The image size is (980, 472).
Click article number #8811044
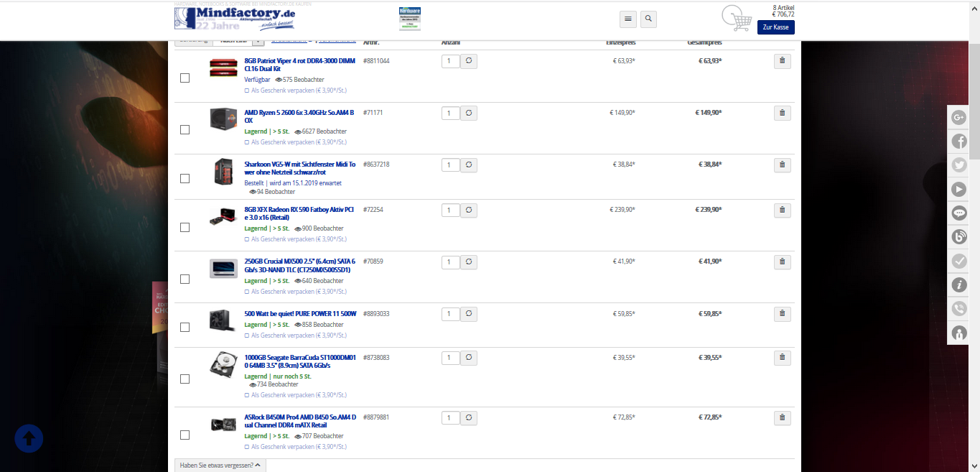point(376,61)
